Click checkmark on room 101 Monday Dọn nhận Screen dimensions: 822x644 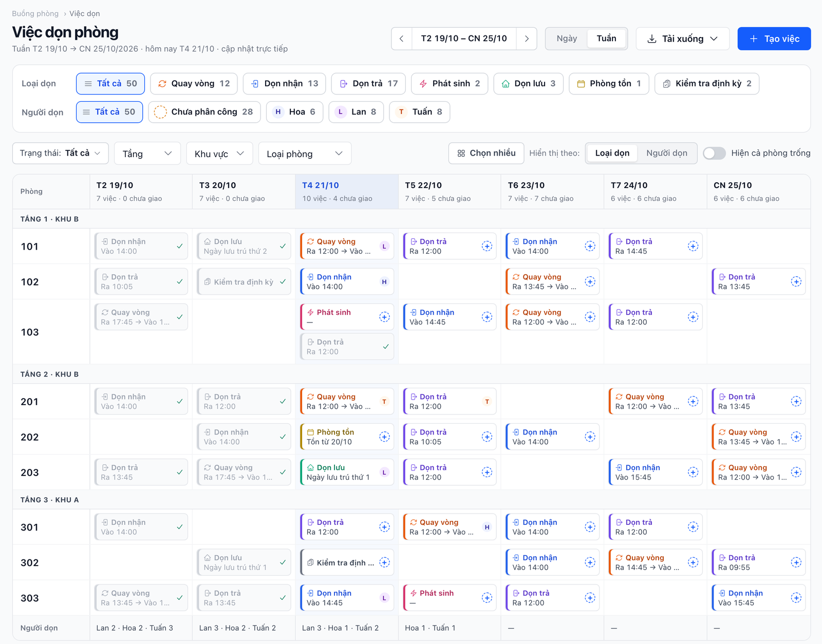click(180, 247)
